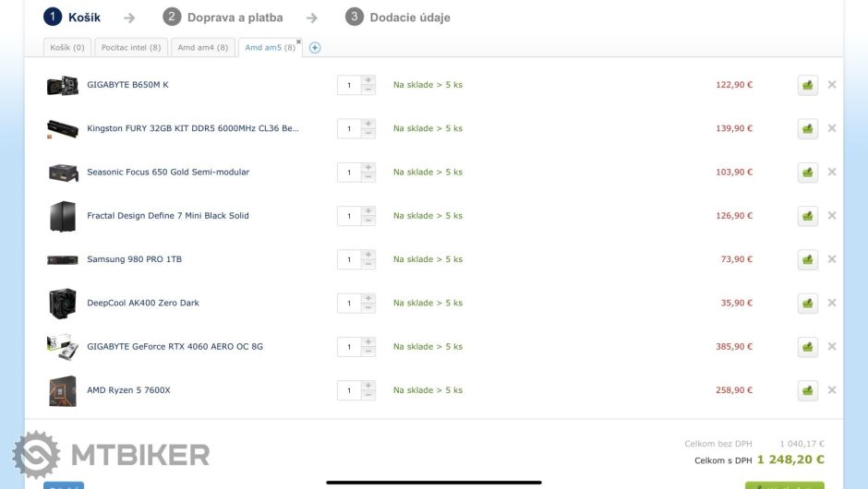
Task: Decrease quantity of Kingston FURY RAM
Action: (368, 134)
